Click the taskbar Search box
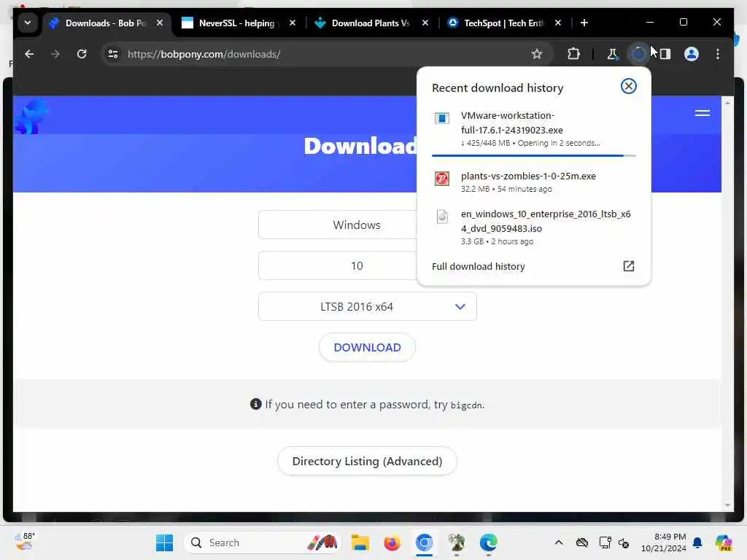747x560 pixels. 262,542
